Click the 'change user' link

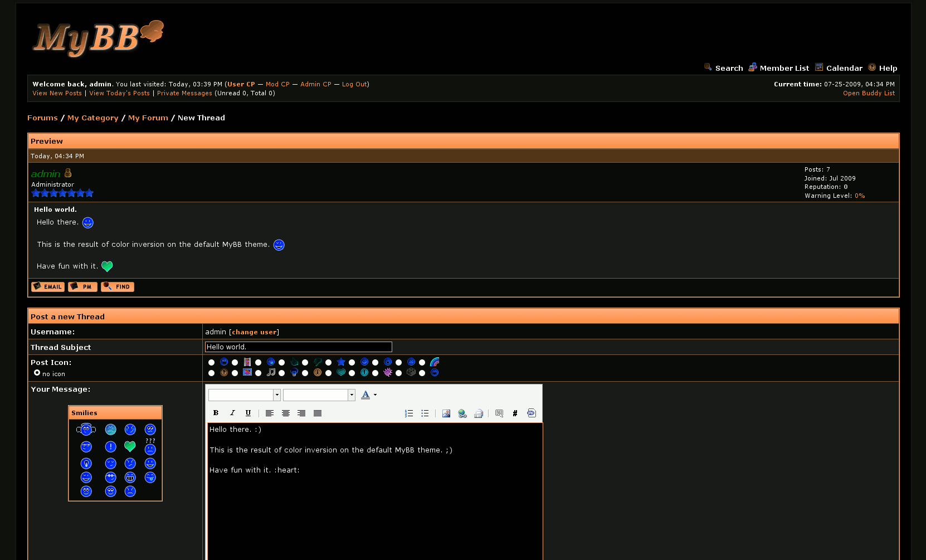click(x=254, y=332)
